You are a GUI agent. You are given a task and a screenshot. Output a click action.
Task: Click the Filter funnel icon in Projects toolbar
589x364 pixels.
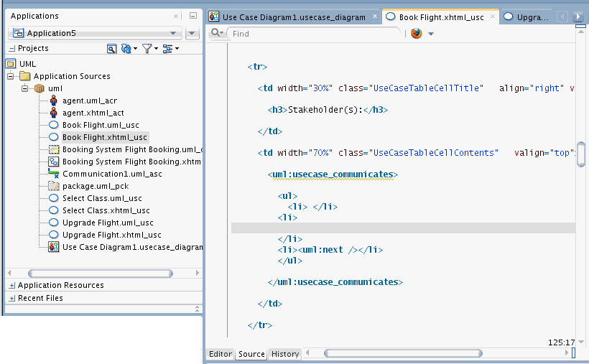pyautogui.click(x=147, y=48)
